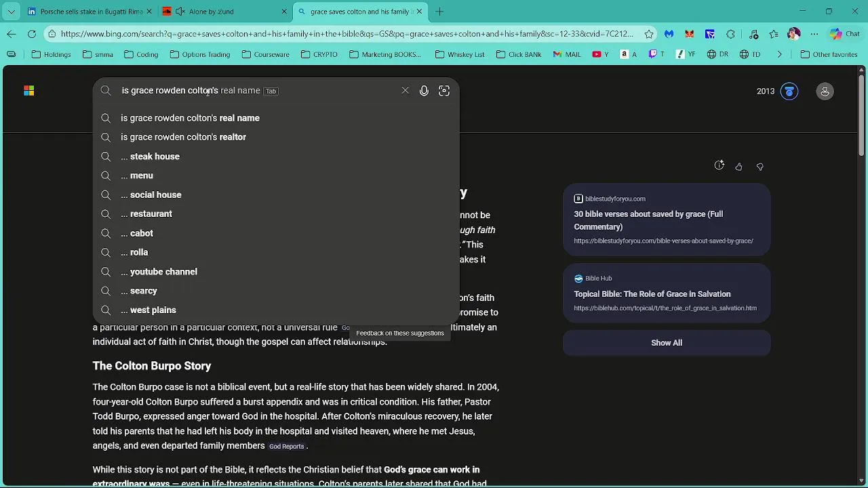
Task: Select suggestion "is grace rowden colton's real name"
Action: click(x=276, y=118)
